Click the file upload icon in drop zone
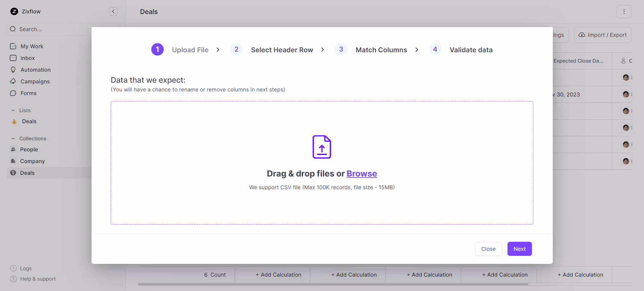Image resolution: width=644 pixels, height=291 pixels. point(322,147)
